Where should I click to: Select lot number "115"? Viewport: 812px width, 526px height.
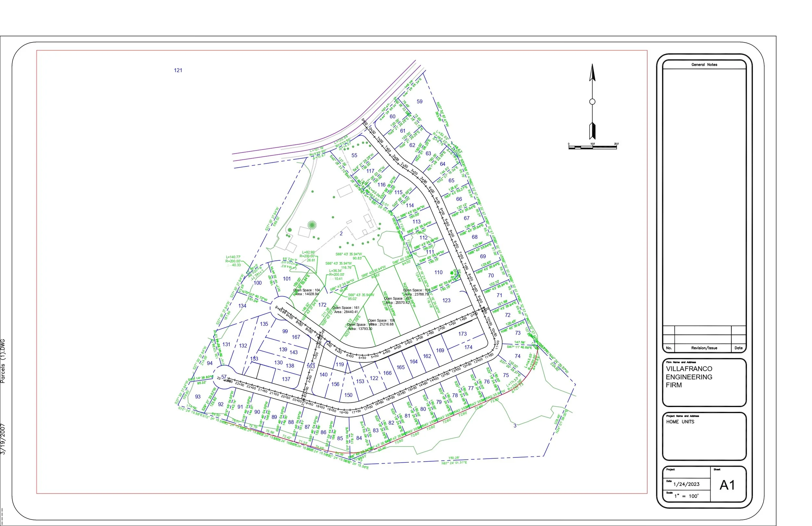399,192
